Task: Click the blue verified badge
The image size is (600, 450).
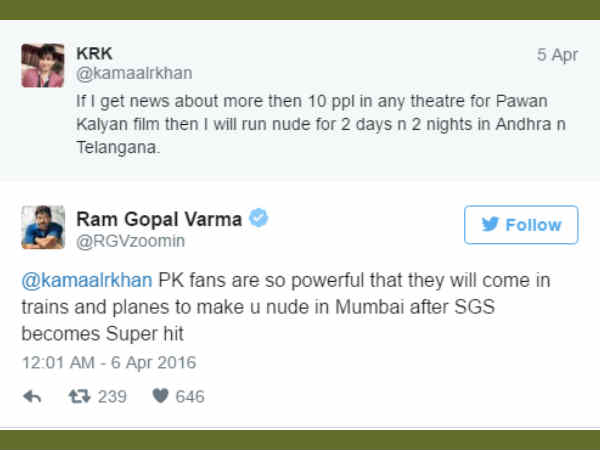Action: pos(258,218)
